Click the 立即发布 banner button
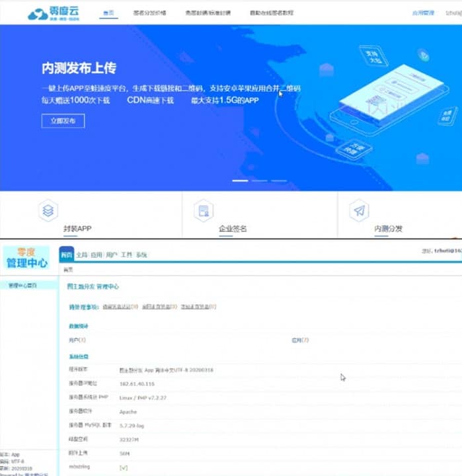This screenshot has height=476, width=462. coord(63,121)
